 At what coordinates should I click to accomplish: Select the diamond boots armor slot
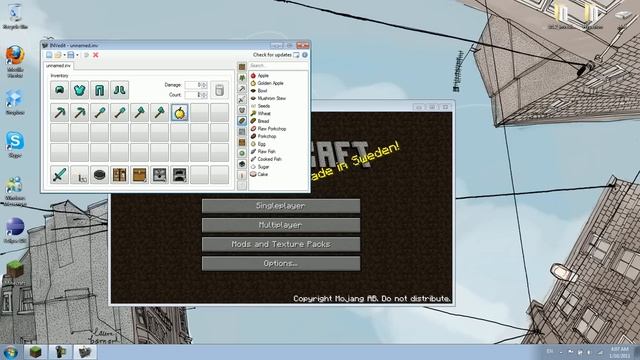(119, 90)
